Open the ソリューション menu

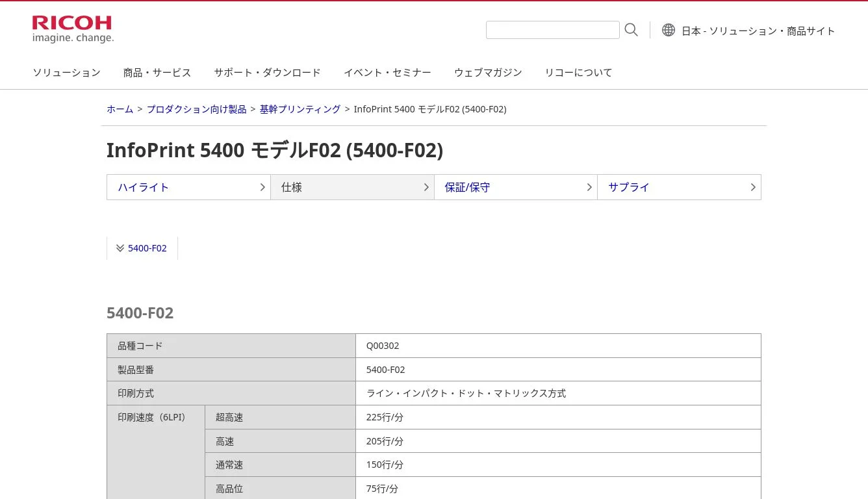coord(66,73)
